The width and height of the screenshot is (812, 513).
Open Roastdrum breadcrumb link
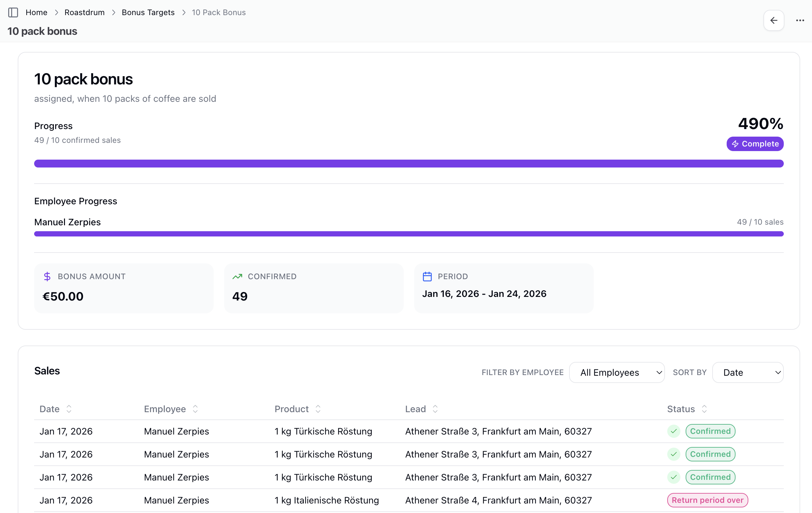tap(84, 12)
